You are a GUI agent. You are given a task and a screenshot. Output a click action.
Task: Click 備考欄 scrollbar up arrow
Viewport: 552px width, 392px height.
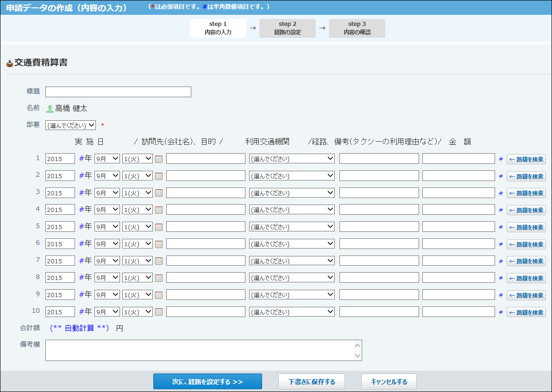click(x=358, y=345)
